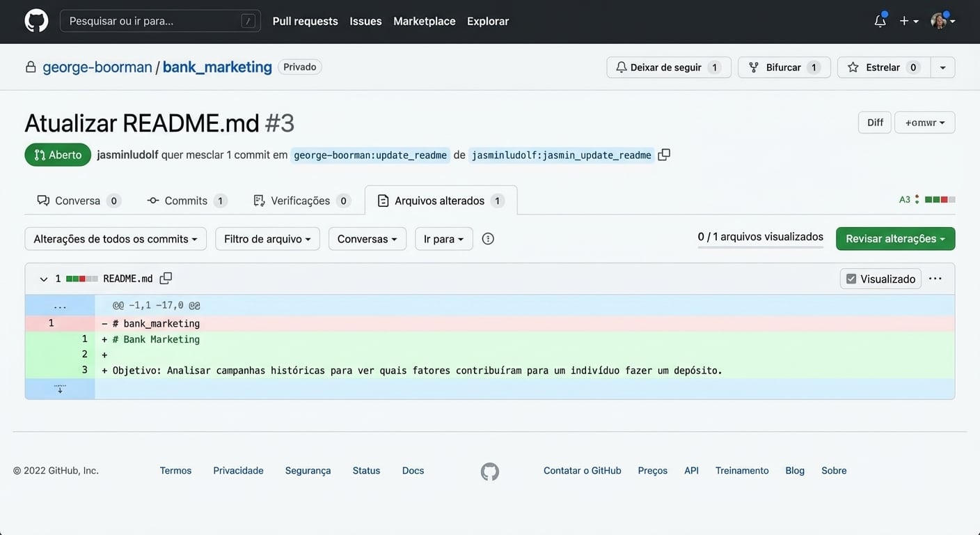Image resolution: width=980 pixels, height=535 pixels.
Task: Click the added line starting with 'Objetivo: Analisar'
Action: (490, 371)
